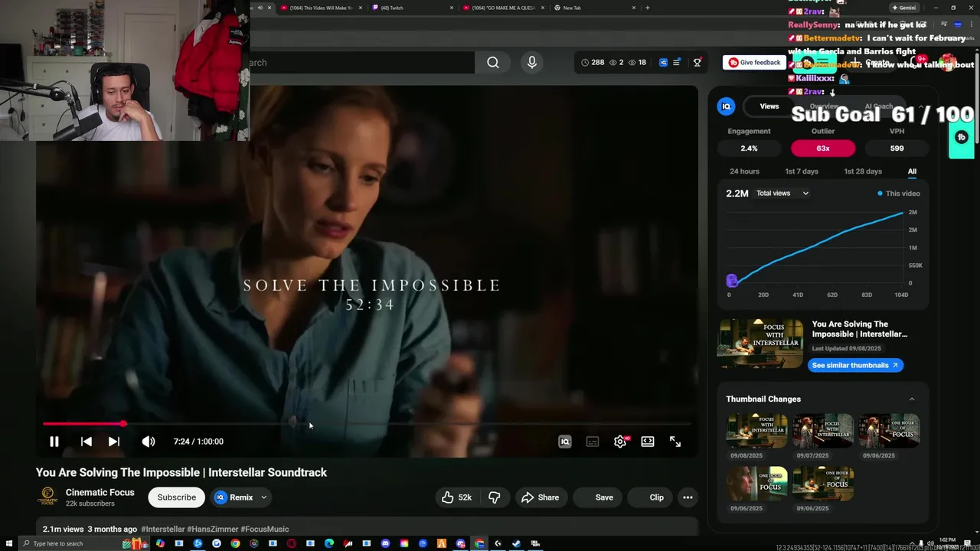The image size is (980, 551).
Task: Toggle subtitles in the video player
Action: pyautogui.click(x=593, y=442)
